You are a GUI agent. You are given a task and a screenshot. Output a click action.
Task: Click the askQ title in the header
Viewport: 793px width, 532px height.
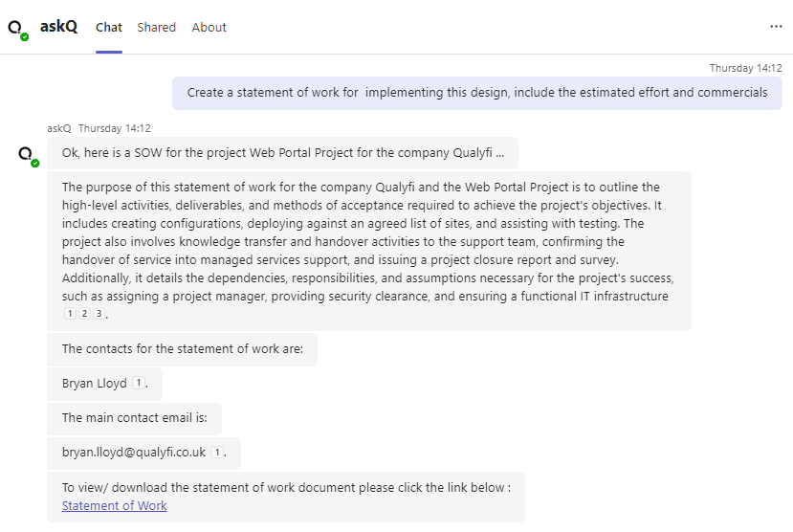coord(59,27)
